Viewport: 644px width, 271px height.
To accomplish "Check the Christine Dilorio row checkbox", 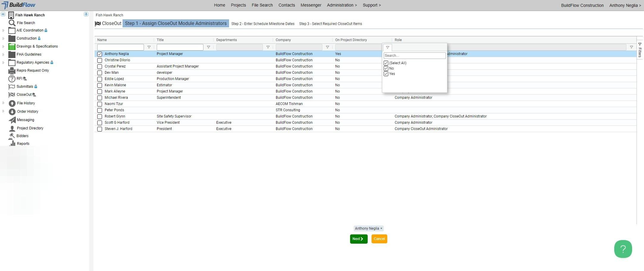I will pyautogui.click(x=100, y=60).
